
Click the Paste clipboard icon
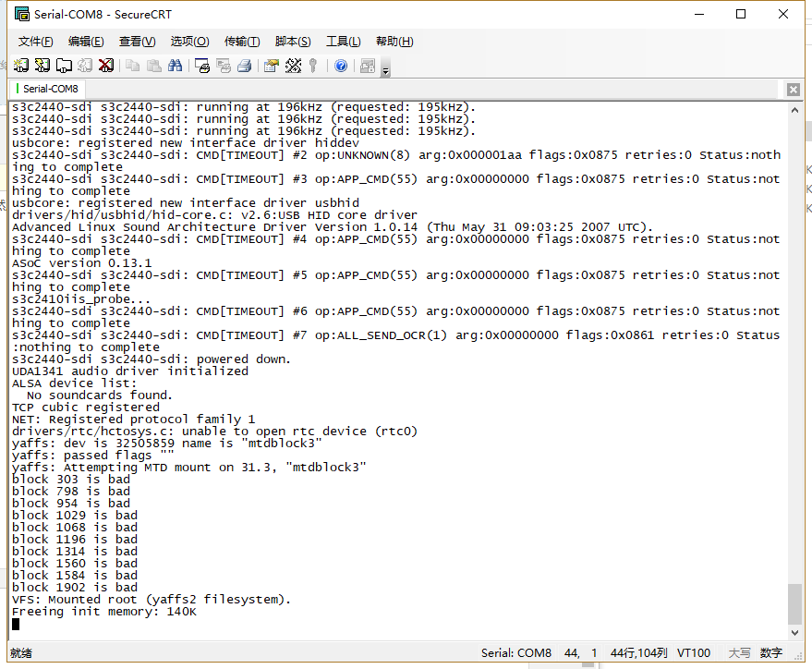tap(153, 66)
